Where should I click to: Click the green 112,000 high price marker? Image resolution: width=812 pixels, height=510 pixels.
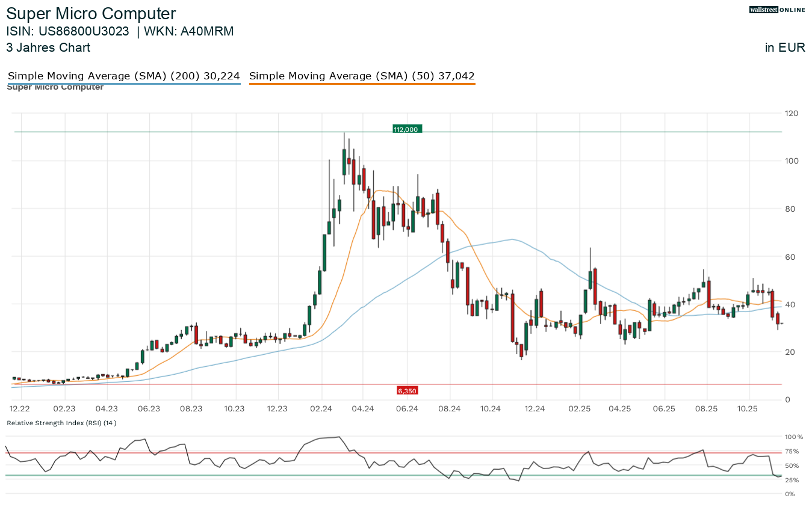click(407, 129)
